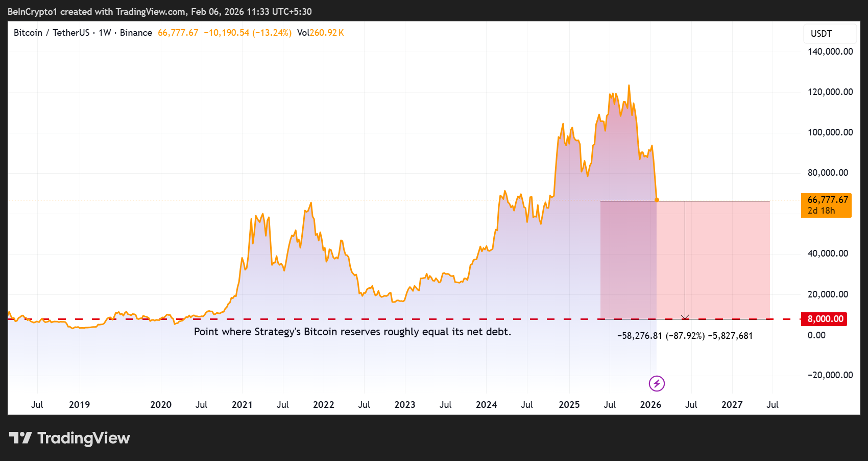The height and width of the screenshot is (461, 868).
Task: Select the 2025 label on the time axis
Action: point(569,404)
